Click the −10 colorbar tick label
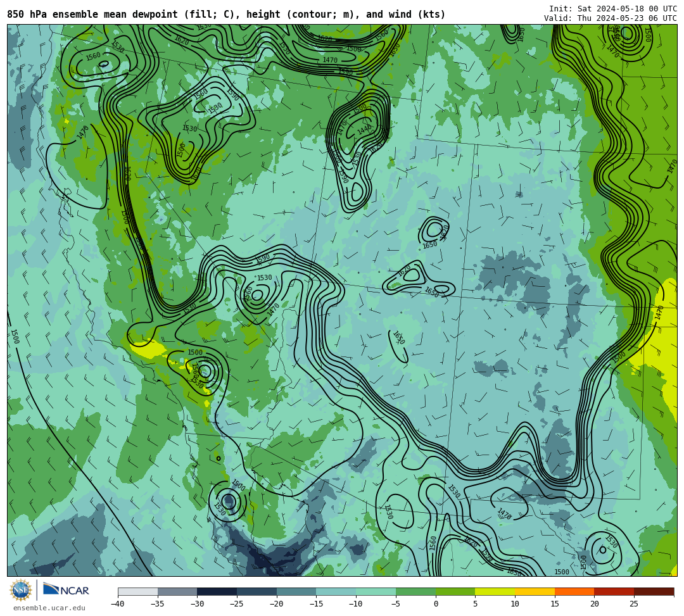The width and height of the screenshot is (684, 616). [x=356, y=604]
